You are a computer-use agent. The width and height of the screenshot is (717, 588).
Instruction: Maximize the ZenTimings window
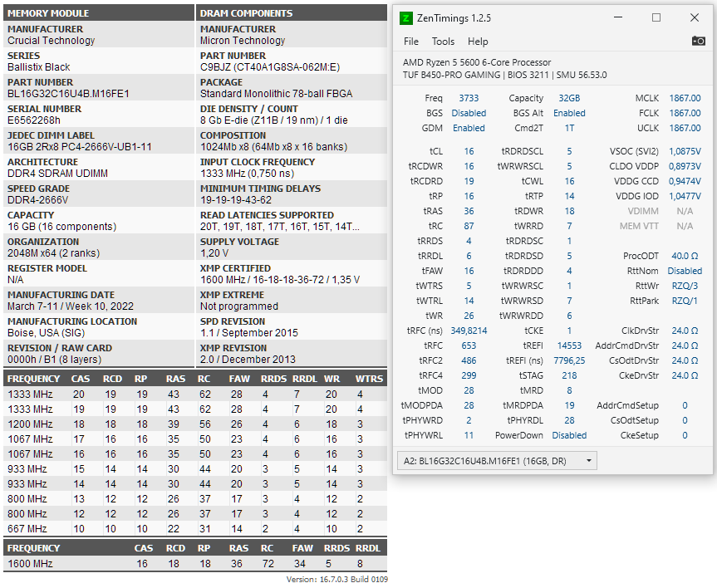point(656,17)
